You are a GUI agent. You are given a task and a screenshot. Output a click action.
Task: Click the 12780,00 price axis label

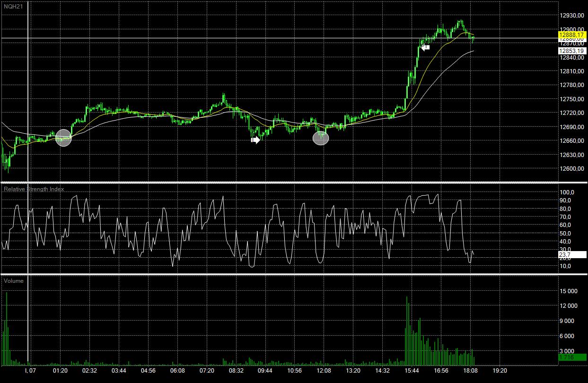tap(571, 85)
